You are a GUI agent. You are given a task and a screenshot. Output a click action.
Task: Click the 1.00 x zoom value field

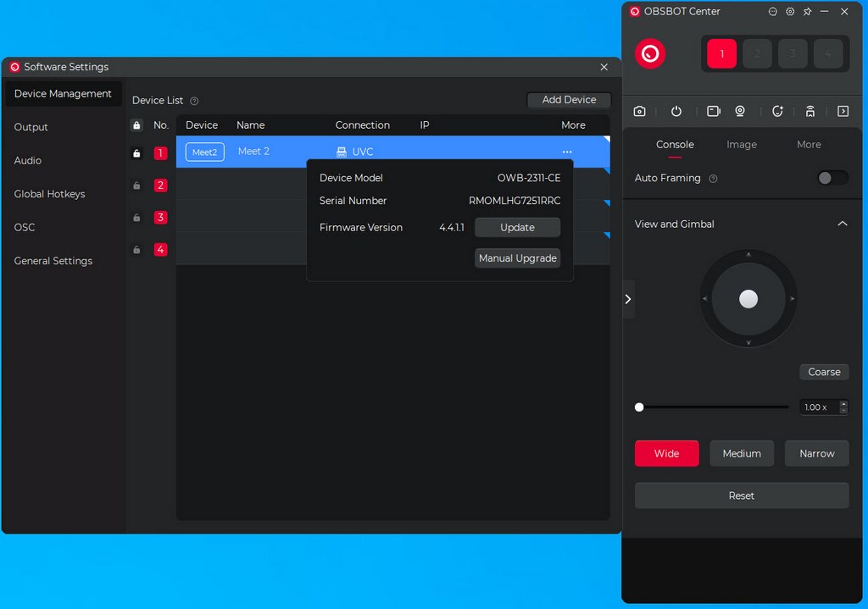pyautogui.click(x=820, y=407)
